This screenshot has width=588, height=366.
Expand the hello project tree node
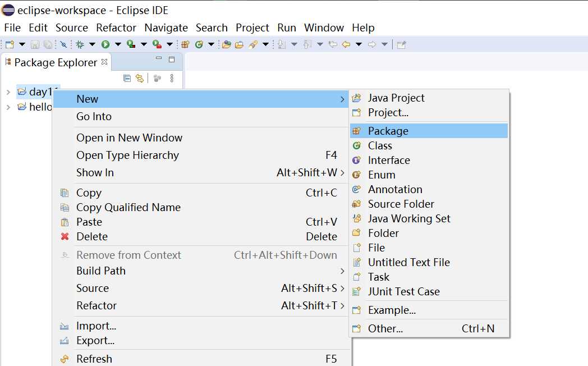(8, 107)
